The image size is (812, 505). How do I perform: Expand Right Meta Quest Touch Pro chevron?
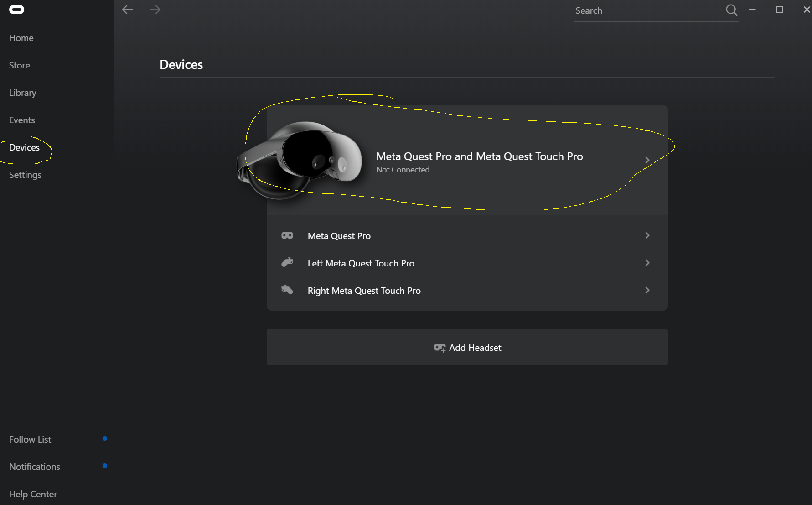point(647,290)
